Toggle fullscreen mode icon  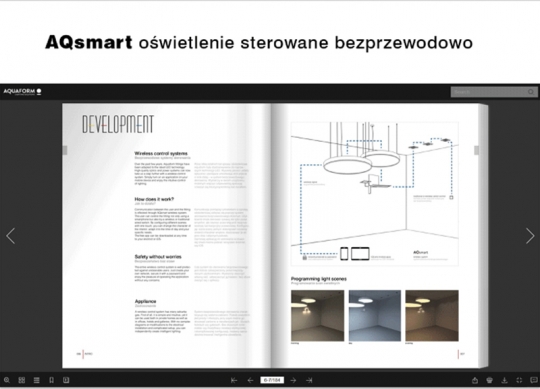coord(519,380)
